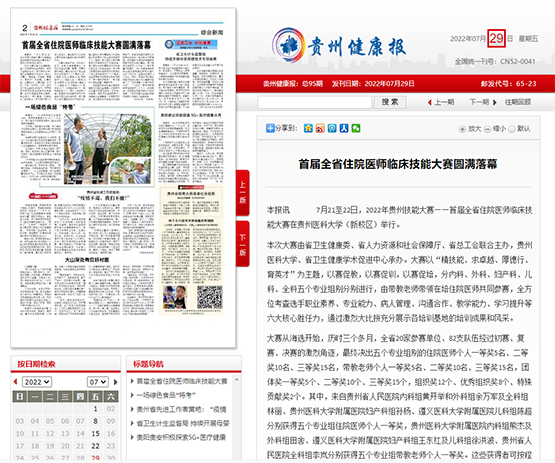Share to WeChat green icon
The height and width of the screenshot is (463, 555).
click(356, 128)
